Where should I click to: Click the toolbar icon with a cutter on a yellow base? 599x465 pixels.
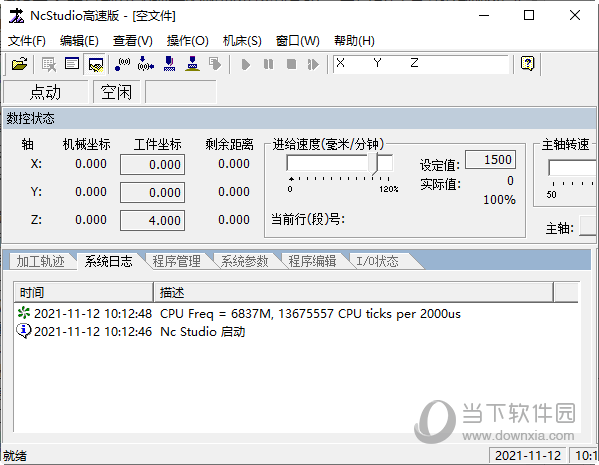pos(193,63)
